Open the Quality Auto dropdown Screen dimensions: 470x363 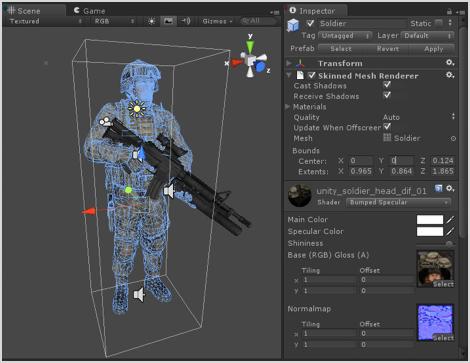pos(419,117)
